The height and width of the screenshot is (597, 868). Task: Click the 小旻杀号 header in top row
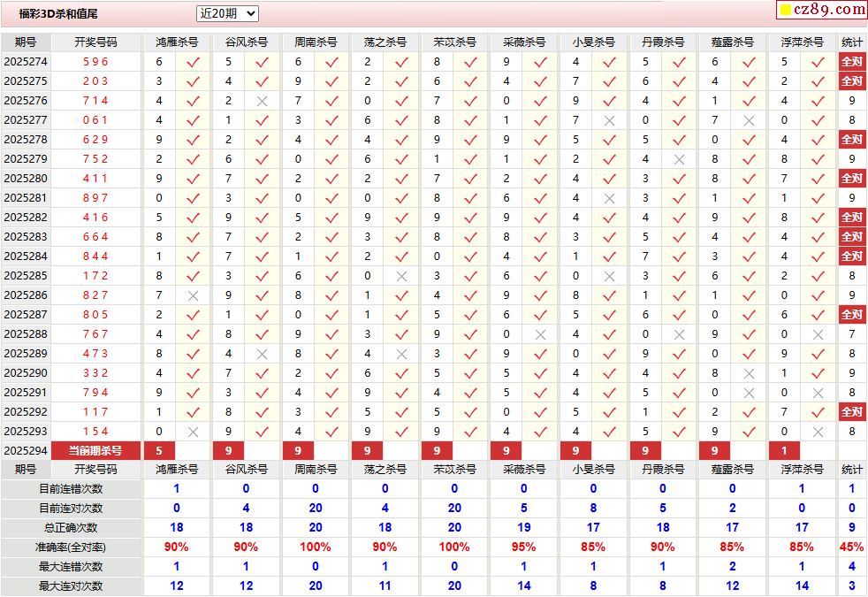coord(593,42)
